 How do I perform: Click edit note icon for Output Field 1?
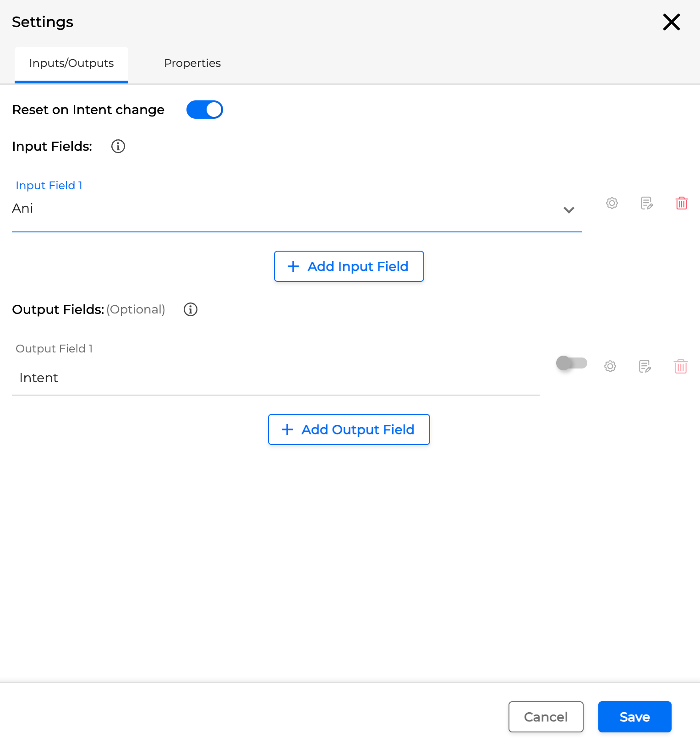point(645,366)
